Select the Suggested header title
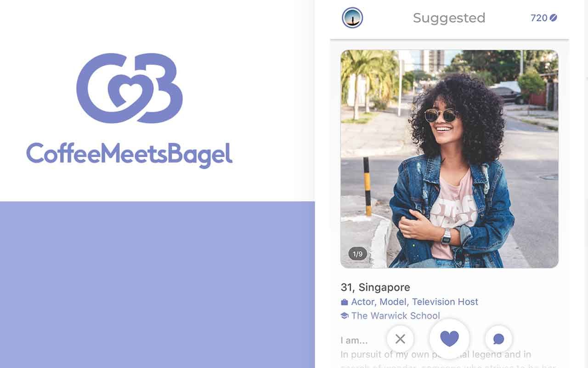 tap(449, 18)
